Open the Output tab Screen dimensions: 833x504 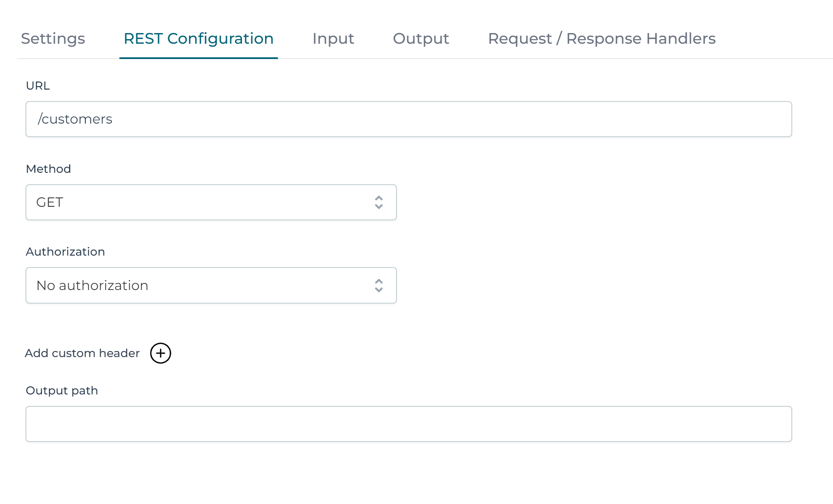tap(421, 39)
